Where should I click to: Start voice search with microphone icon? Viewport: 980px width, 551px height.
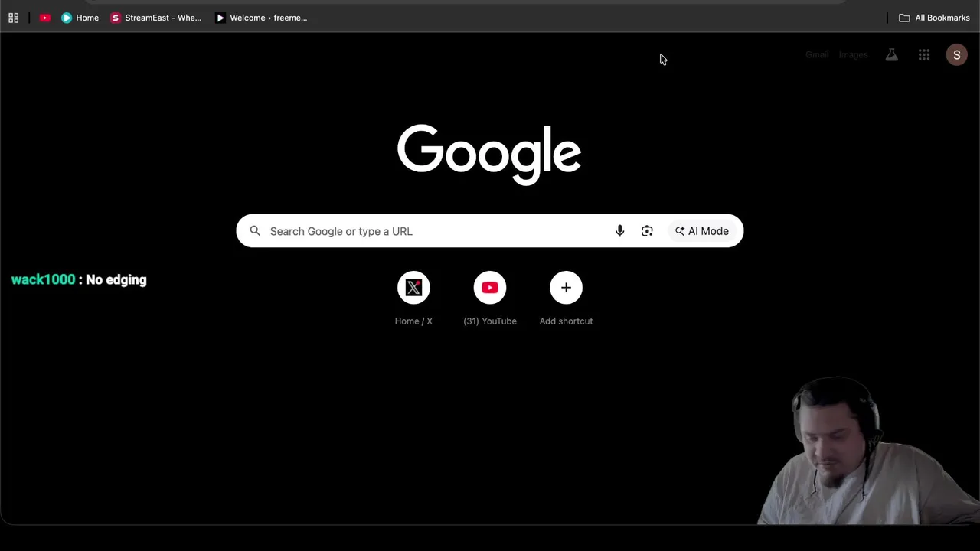click(619, 231)
